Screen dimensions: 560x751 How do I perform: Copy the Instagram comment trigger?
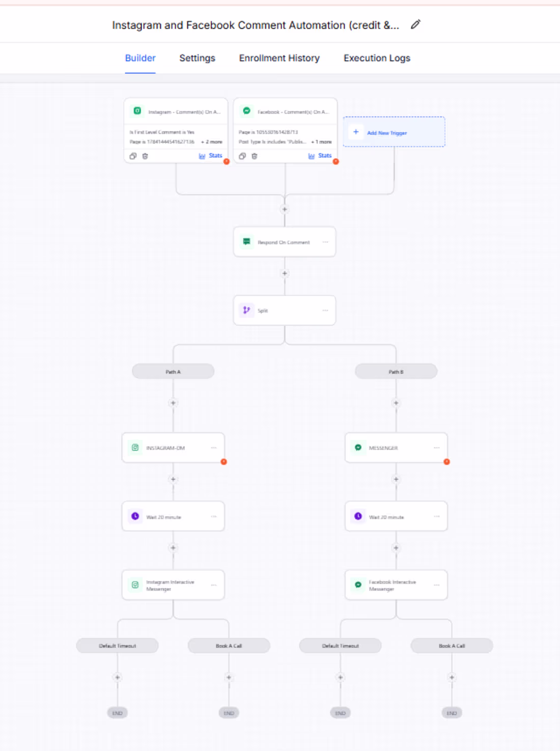[x=133, y=156]
